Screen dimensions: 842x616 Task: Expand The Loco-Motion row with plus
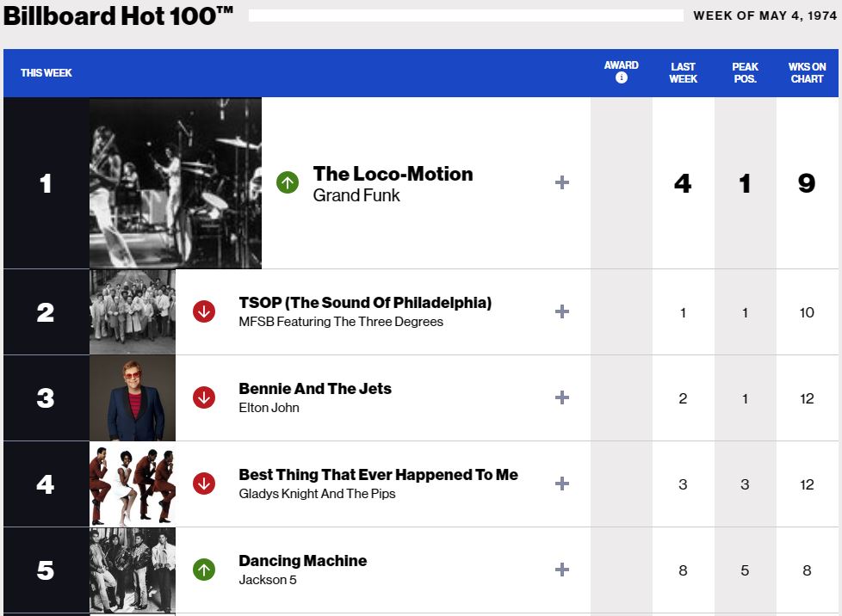(x=562, y=182)
